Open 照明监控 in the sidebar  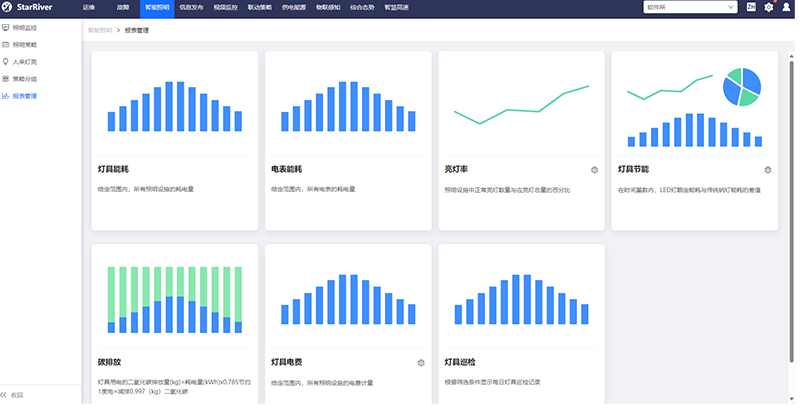[24, 28]
